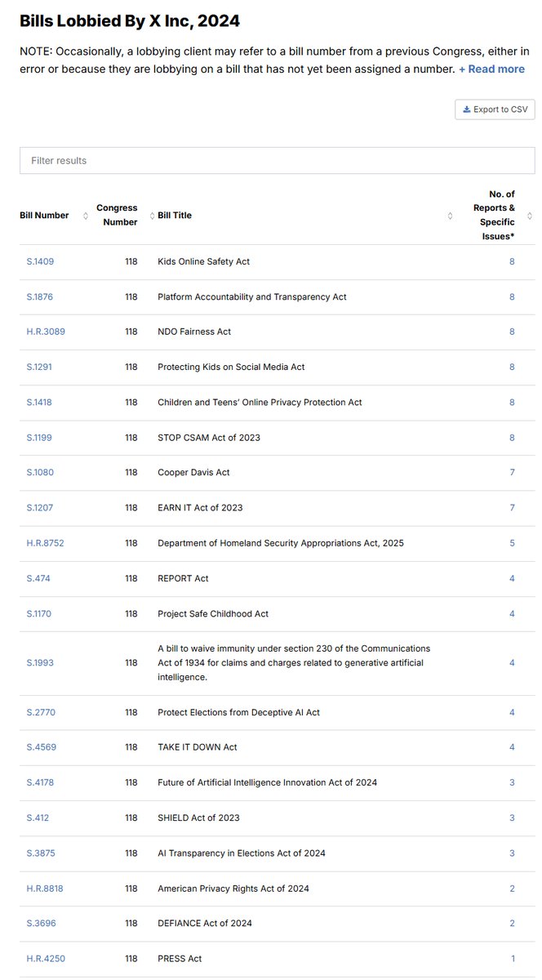This screenshot has width=542, height=980.
Task: Open bill S.1409 link
Action: click(40, 262)
